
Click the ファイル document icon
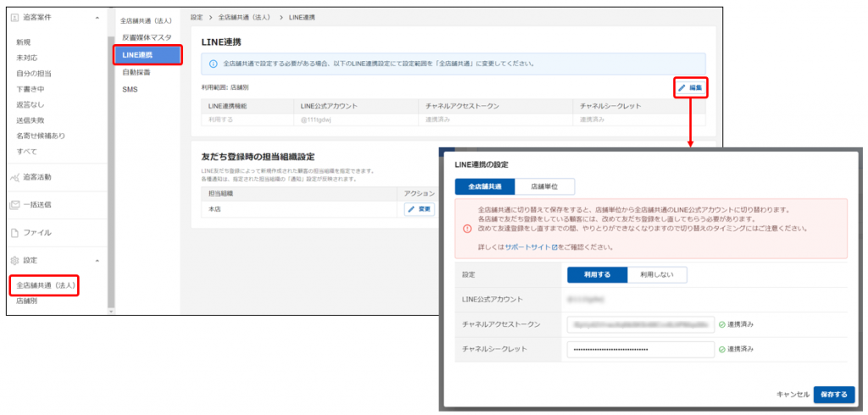pyautogui.click(x=15, y=233)
